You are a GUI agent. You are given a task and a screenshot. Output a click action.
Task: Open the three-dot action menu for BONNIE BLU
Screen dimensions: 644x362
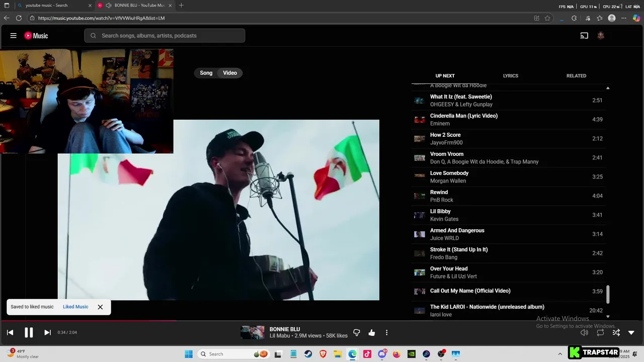point(386,332)
